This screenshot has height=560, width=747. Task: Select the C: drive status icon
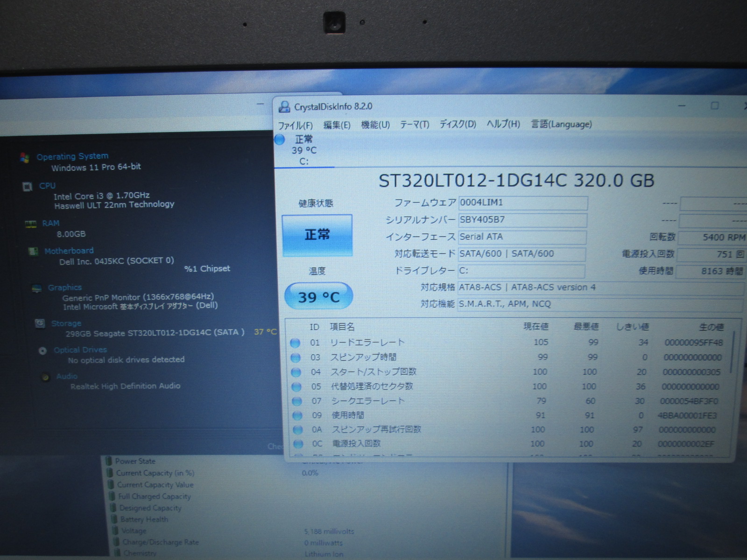coord(280,140)
